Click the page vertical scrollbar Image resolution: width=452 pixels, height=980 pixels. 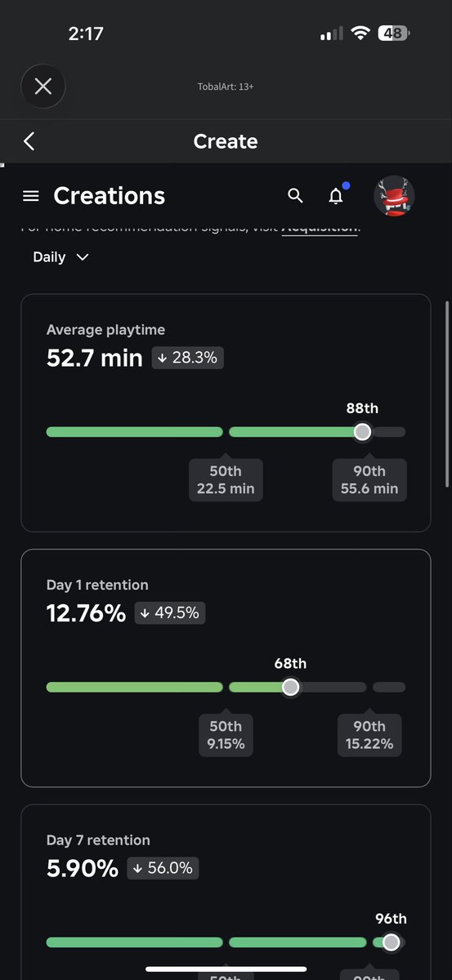[x=446, y=396]
